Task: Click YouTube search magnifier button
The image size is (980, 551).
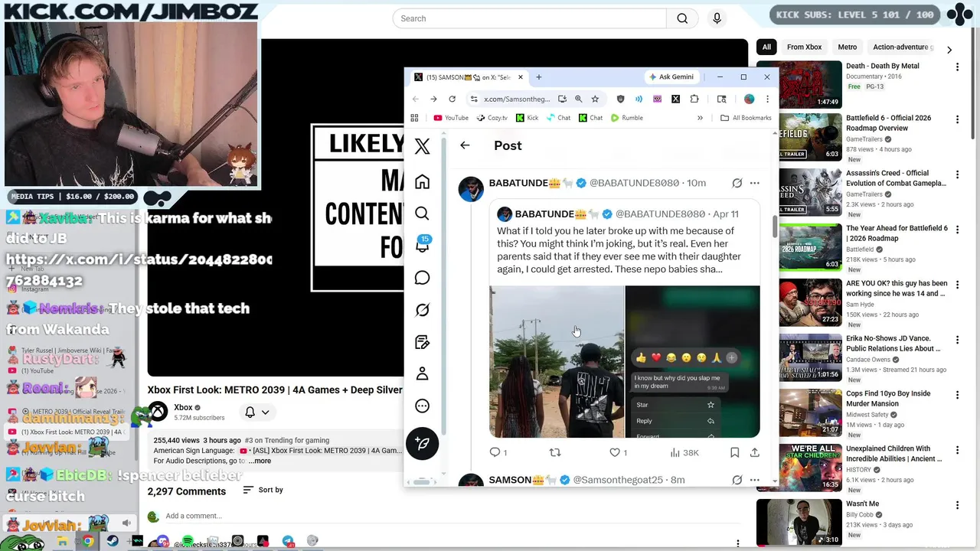Action: click(x=682, y=18)
